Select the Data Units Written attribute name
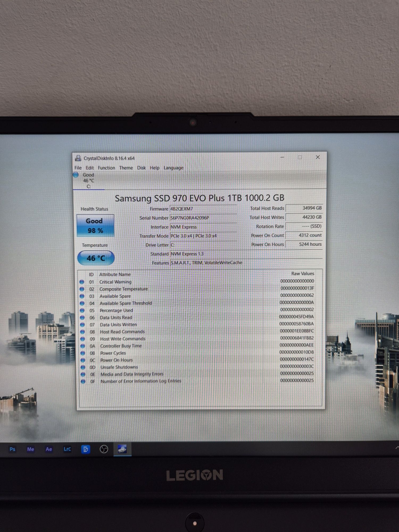 pos(118,325)
